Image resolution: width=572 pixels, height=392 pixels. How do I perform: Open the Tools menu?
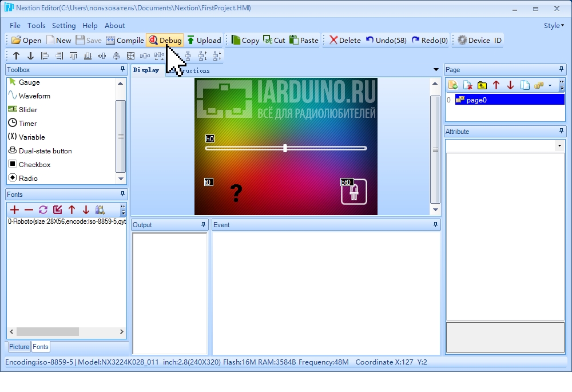tap(37, 26)
